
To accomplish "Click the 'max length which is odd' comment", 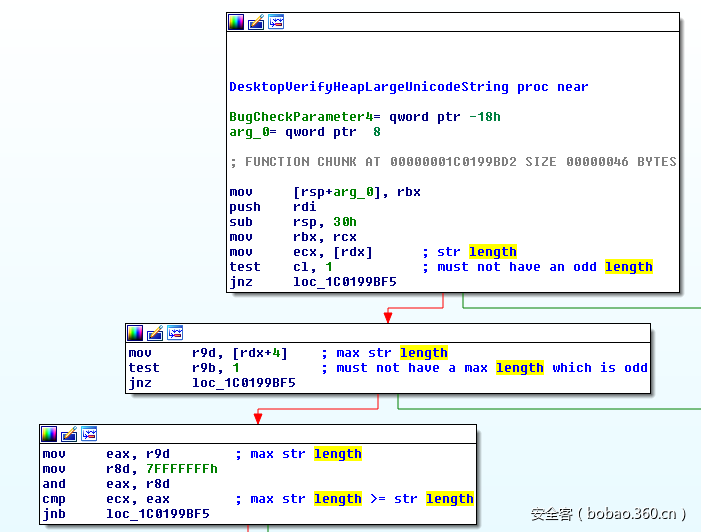I will [x=484, y=368].
